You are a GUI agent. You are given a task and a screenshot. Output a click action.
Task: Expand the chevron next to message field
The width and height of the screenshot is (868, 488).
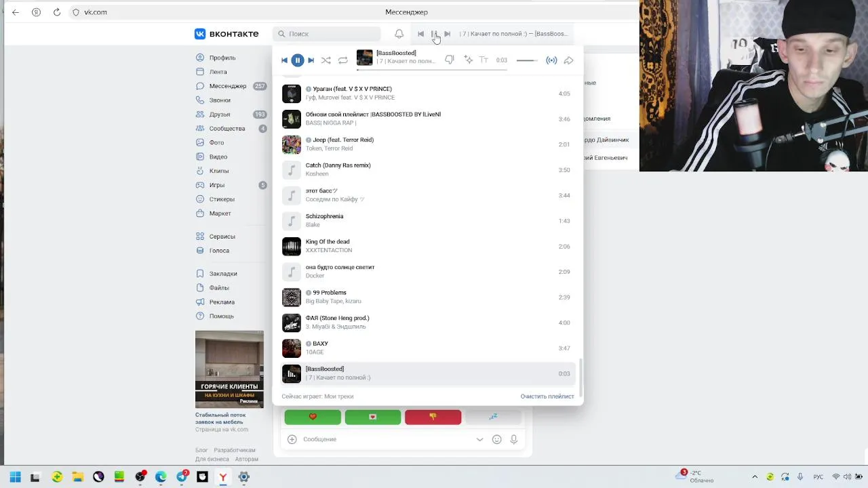pyautogui.click(x=479, y=439)
